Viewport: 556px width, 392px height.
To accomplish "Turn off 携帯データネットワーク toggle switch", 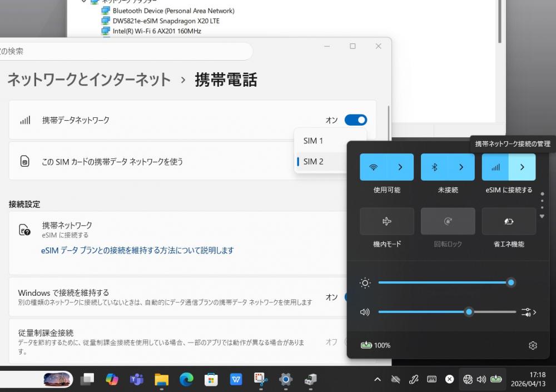I will (355, 120).
